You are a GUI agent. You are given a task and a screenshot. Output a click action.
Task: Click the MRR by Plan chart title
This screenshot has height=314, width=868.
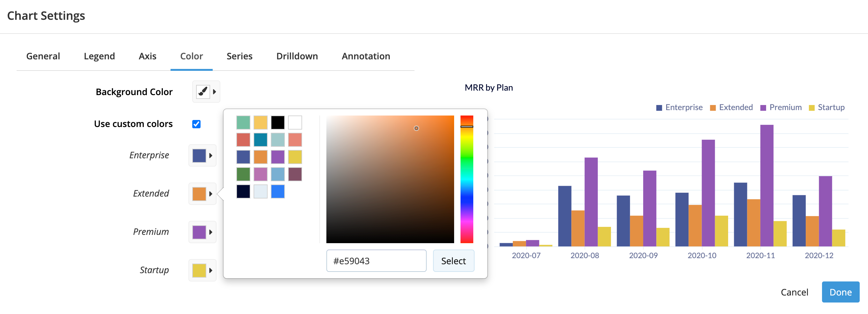click(489, 87)
